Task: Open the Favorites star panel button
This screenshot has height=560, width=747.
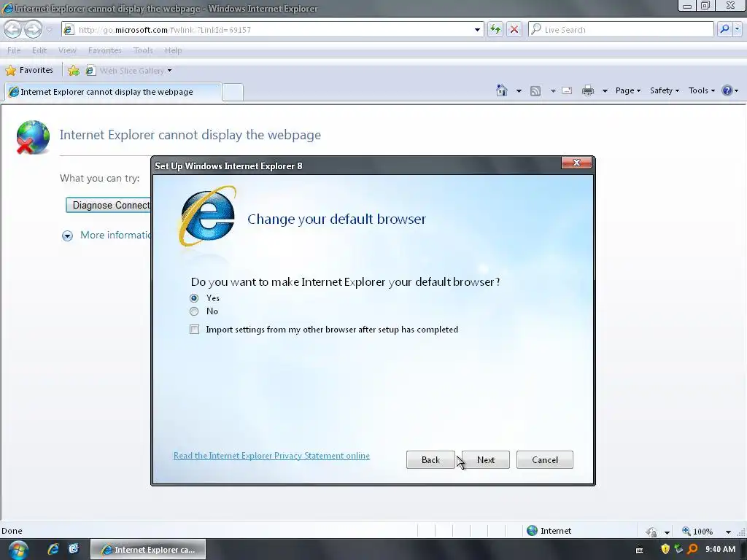Action: tap(29, 71)
